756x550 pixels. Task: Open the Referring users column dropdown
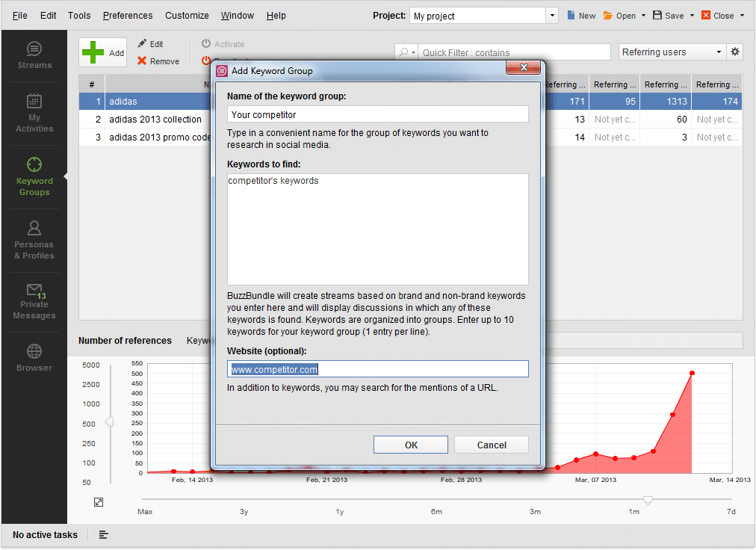click(719, 52)
